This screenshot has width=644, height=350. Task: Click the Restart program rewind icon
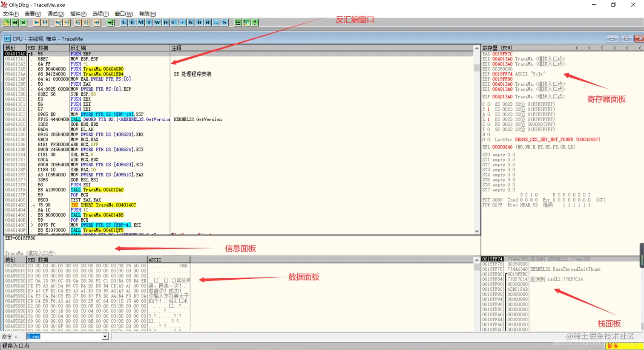coord(15,23)
